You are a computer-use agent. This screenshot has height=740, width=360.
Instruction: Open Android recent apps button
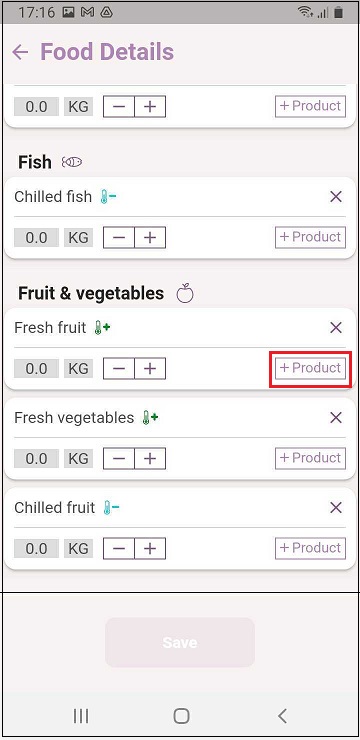81,716
